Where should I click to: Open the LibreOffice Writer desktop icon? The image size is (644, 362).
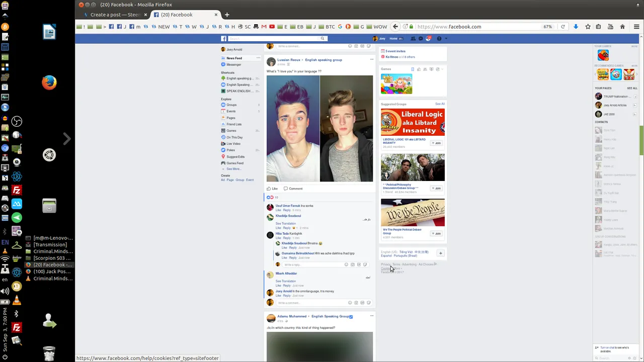click(x=49, y=33)
